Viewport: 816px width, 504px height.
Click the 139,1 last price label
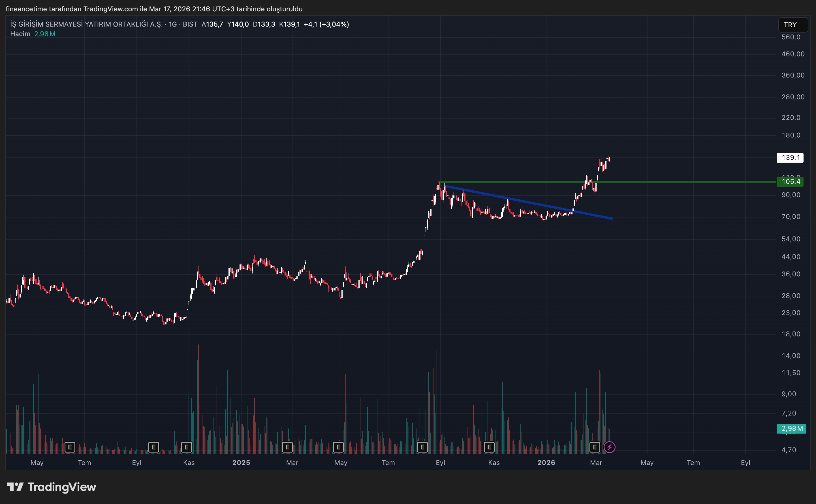point(790,158)
